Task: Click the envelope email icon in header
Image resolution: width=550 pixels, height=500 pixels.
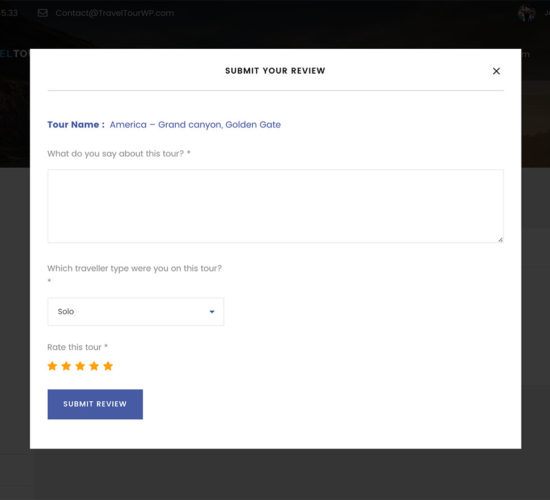Action: click(43, 13)
